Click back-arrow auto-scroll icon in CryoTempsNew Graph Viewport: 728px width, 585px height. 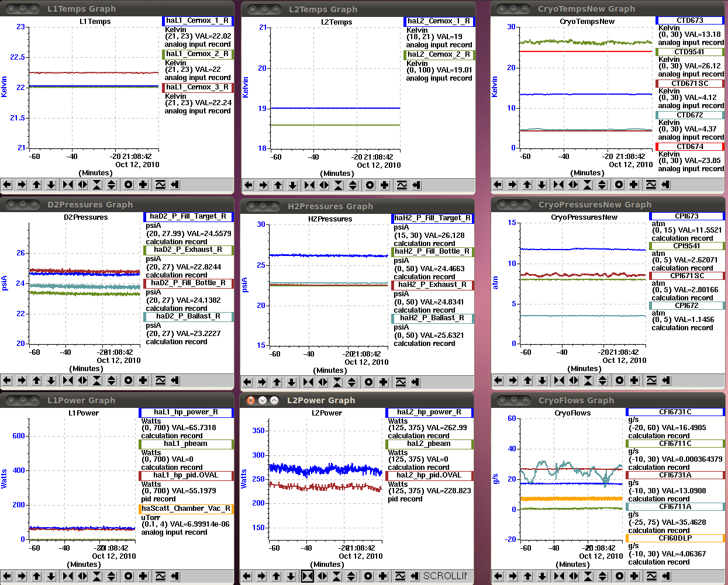665,185
